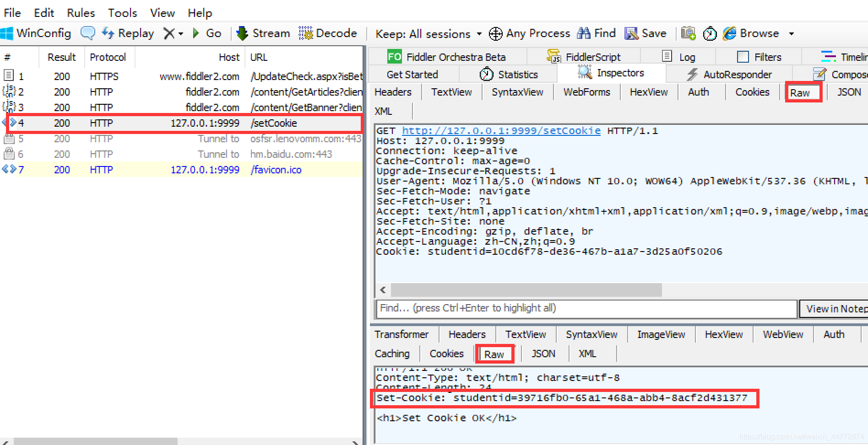Click the Go resume button
Viewport: 868px width, 445px height.
pyautogui.click(x=207, y=33)
